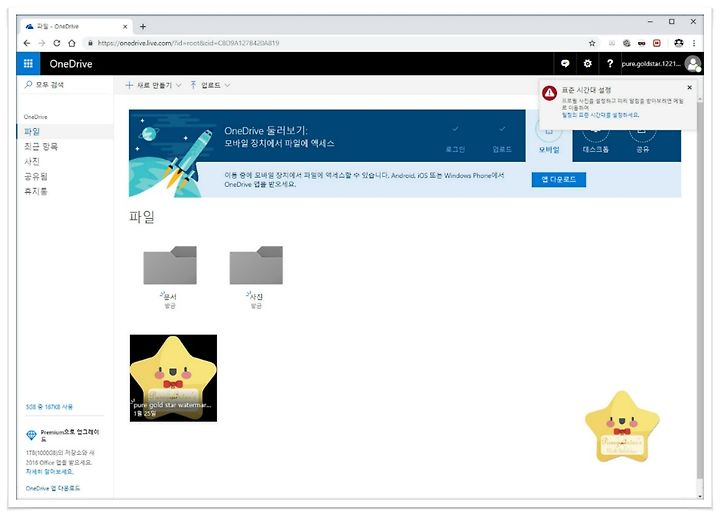The height and width of the screenshot is (515, 720).
Task: Select the 파일 - OneDrive browser tab
Action: click(76, 27)
